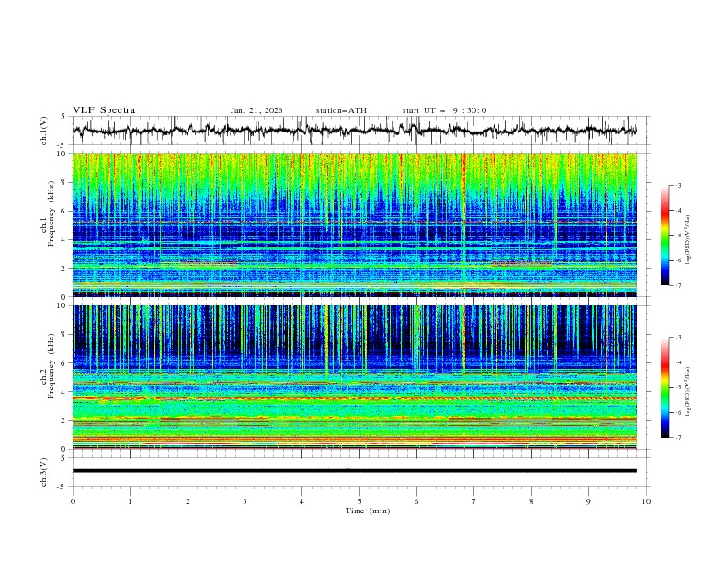The width and height of the screenshot is (728, 563).
Task: Click the "-5" label on ch.2 colorbar
Action: (677, 387)
